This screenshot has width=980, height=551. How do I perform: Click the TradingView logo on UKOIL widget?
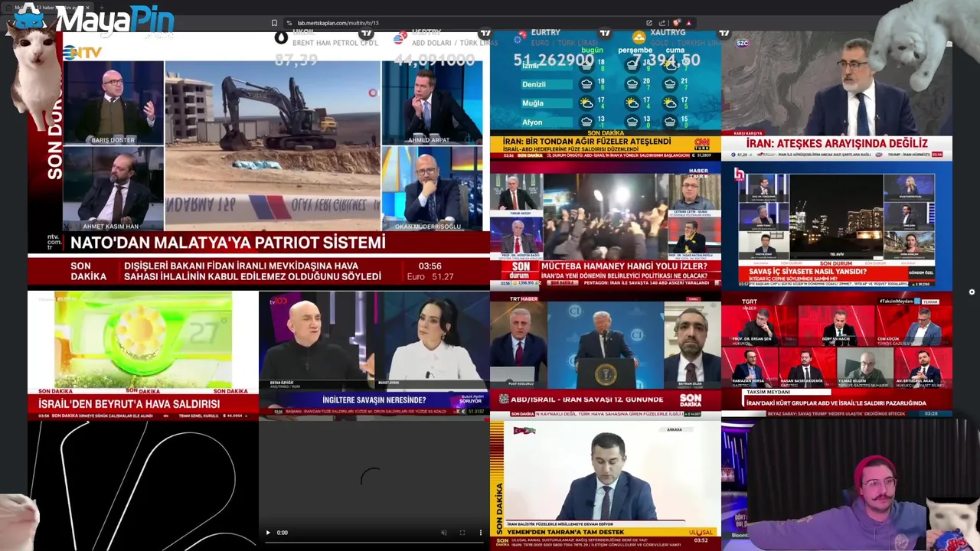pos(367,33)
